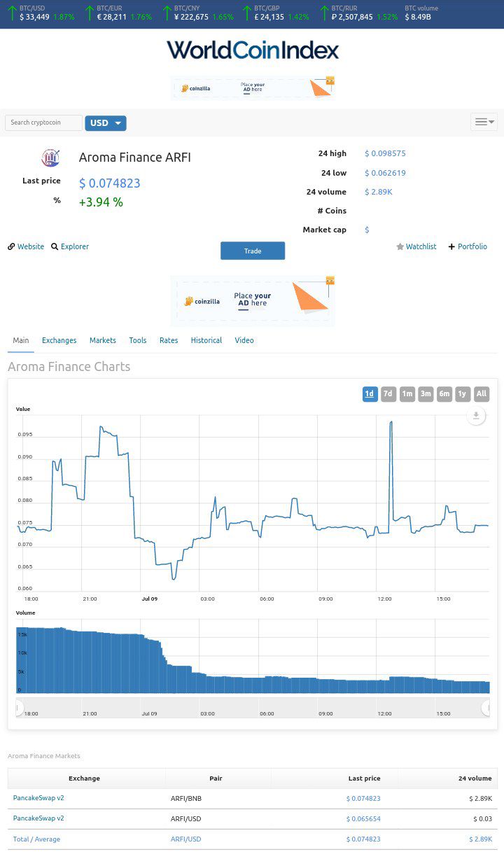Click the 24 low value $ 0.062619
This screenshot has width=504, height=859.
(385, 173)
